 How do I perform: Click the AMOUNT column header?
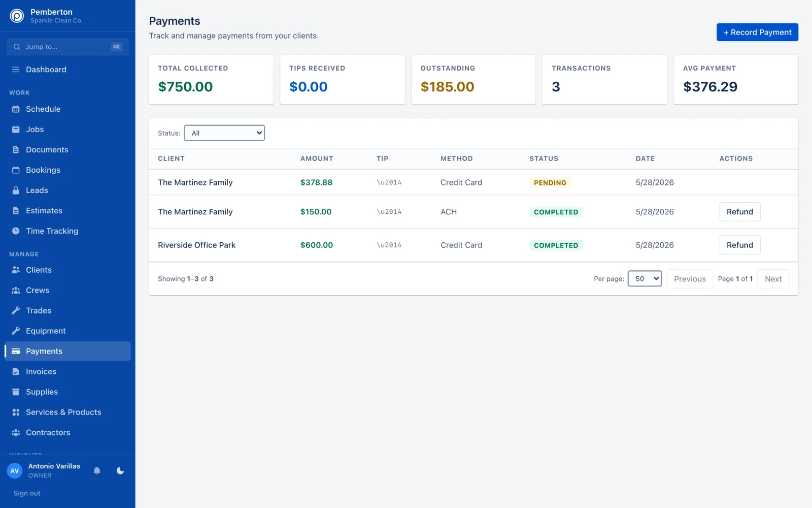click(317, 158)
